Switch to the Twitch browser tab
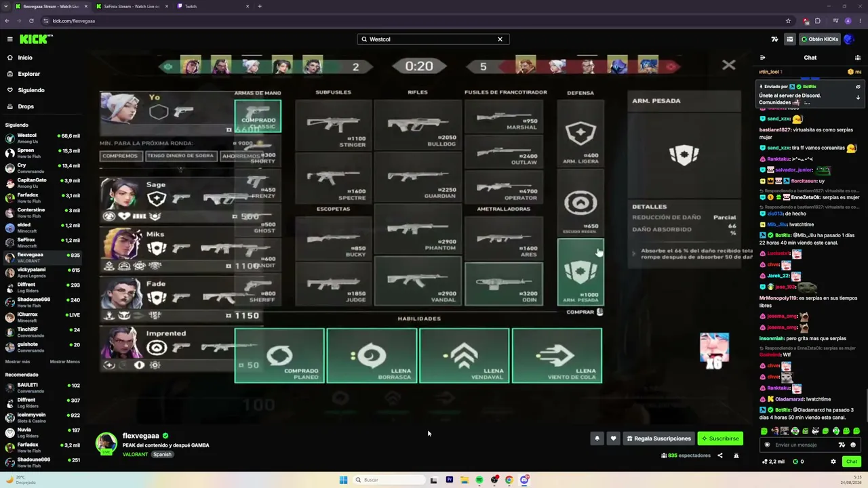 [213, 6]
